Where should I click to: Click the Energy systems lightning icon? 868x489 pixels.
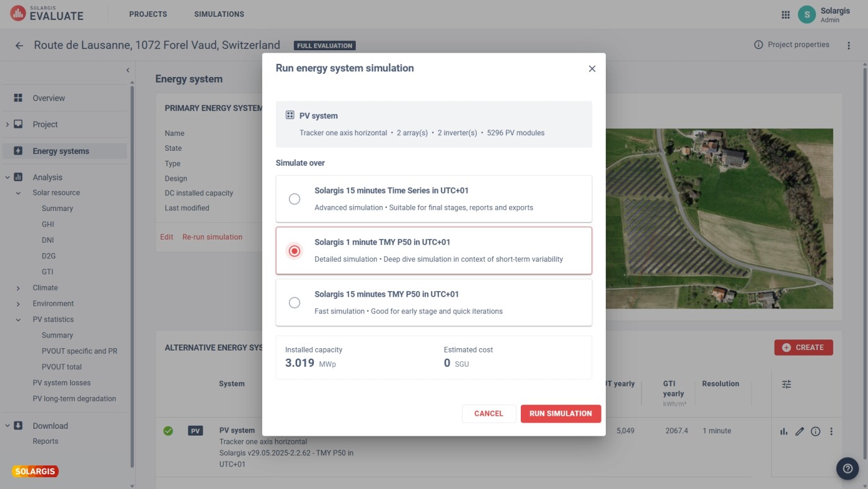pos(18,151)
